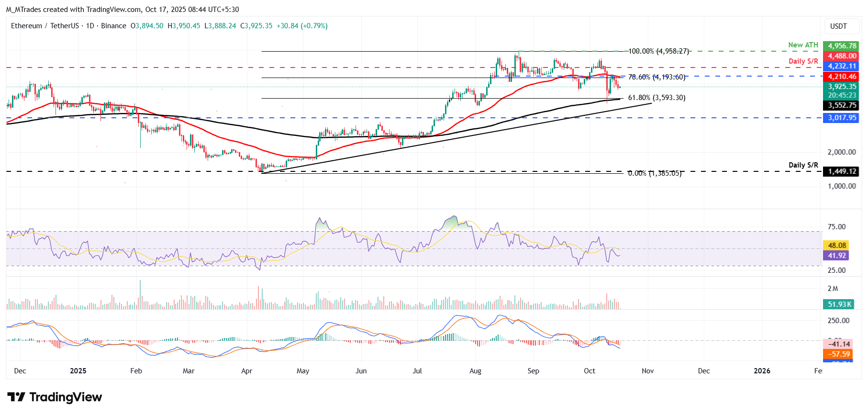This screenshot has width=868, height=415.
Task: Click the 2025 label on time axis
Action: coord(78,371)
